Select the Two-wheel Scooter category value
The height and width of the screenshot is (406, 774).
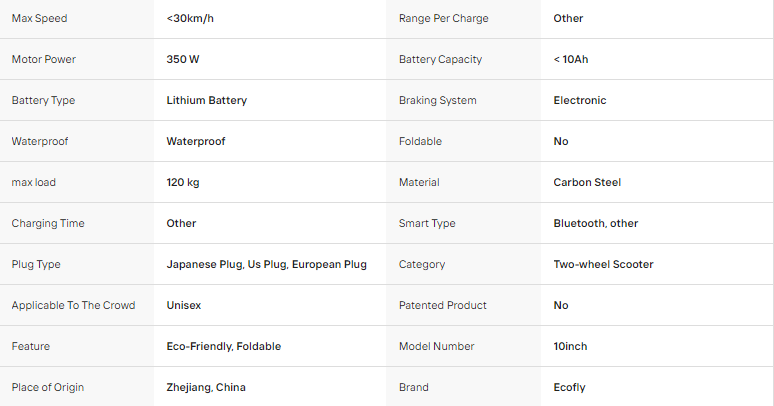[x=603, y=264]
